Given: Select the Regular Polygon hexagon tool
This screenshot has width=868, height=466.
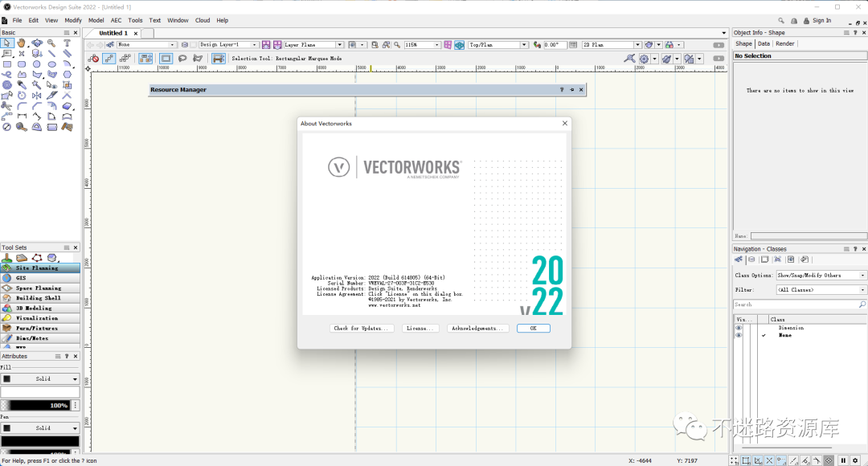Looking at the screenshot, I should pyautogui.click(x=67, y=75).
